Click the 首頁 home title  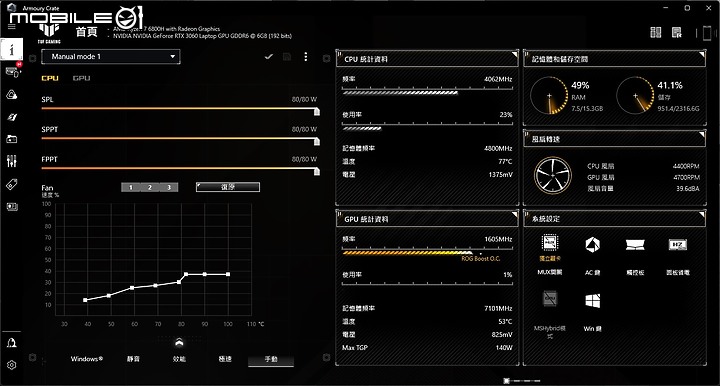point(86,32)
